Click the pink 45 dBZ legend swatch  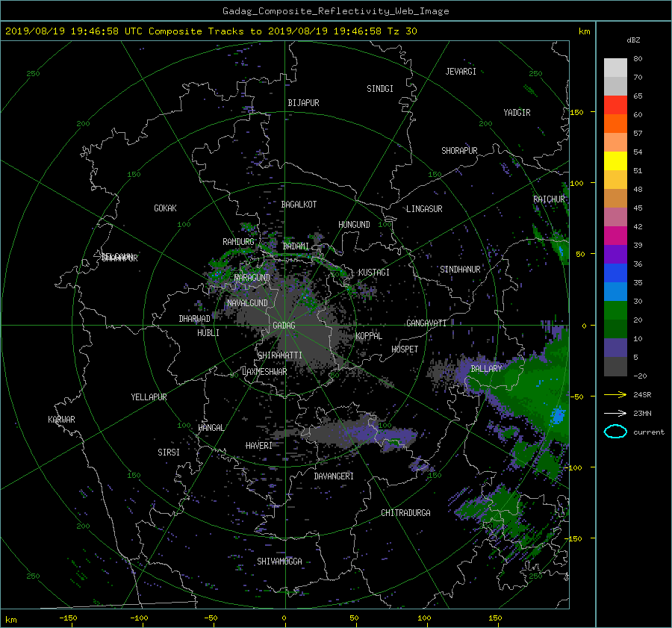coord(615,217)
